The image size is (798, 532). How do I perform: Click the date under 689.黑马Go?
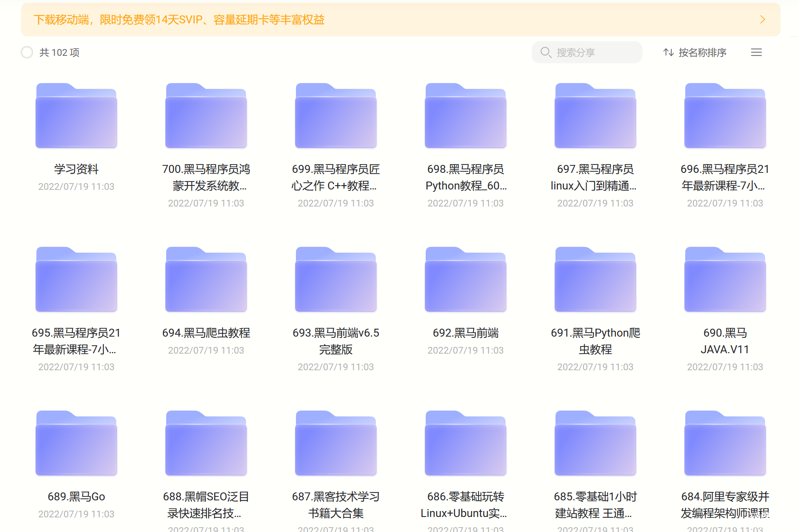pyautogui.click(x=76, y=514)
